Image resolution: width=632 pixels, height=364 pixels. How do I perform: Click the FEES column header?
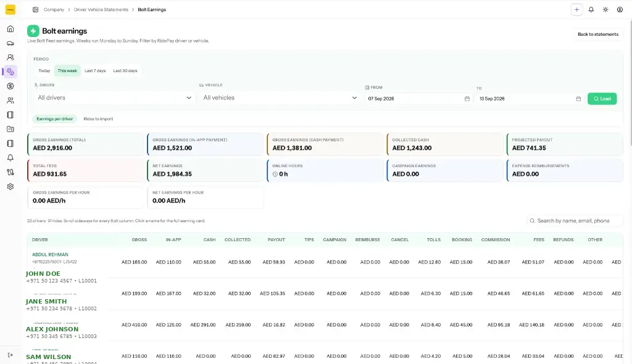click(539, 240)
